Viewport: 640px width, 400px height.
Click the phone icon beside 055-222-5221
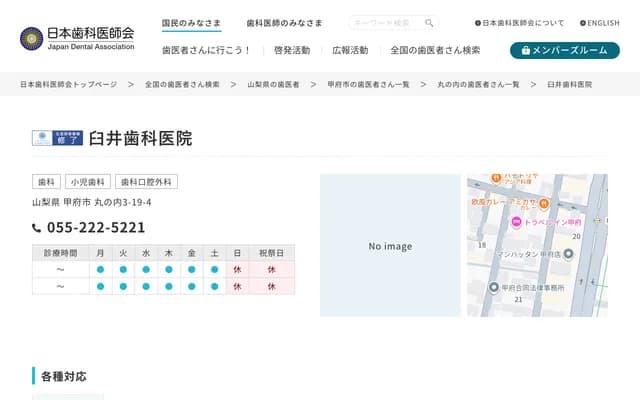pyautogui.click(x=37, y=228)
